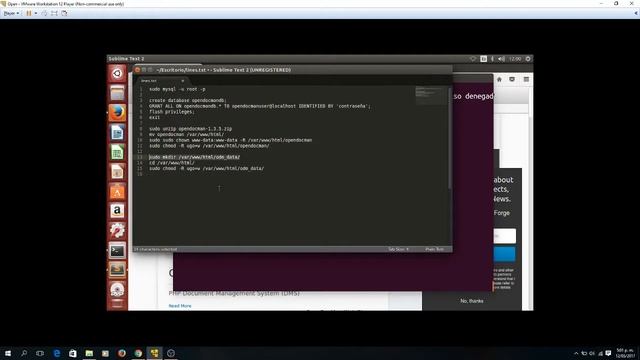Enter VMware full screen mode icon

pyautogui.click(x=54, y=13)
